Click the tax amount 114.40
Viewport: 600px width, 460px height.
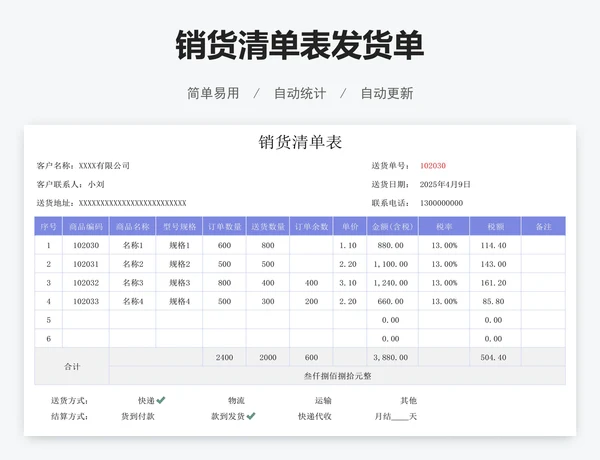[494, 245]
